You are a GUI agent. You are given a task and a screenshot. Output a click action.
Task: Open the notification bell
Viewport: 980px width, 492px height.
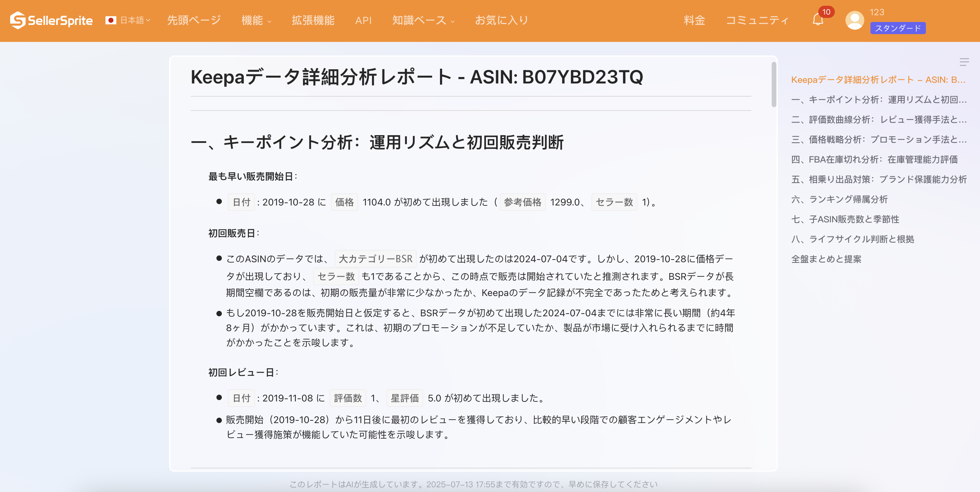click(x=818, y=20)
